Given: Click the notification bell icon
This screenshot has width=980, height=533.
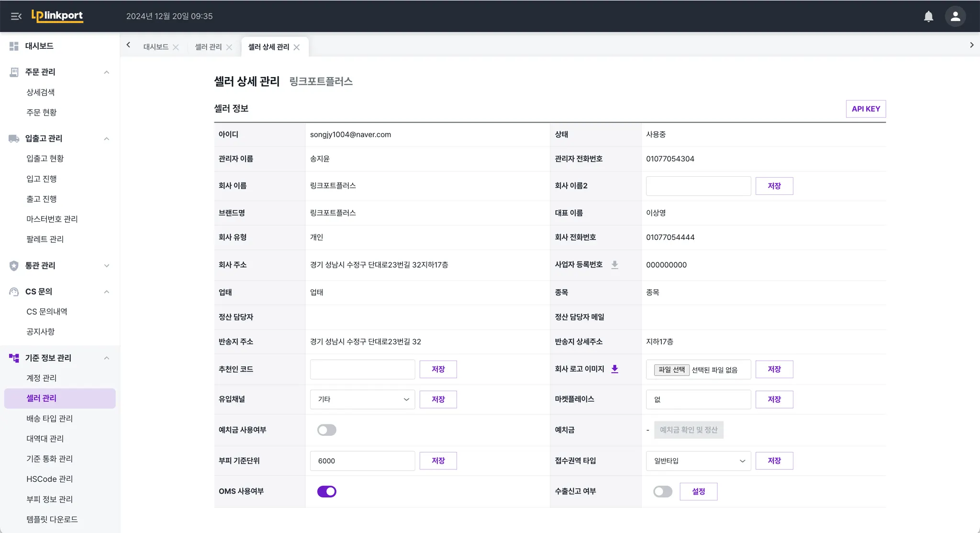Looking at the screenshot, I should pos(928,16).
